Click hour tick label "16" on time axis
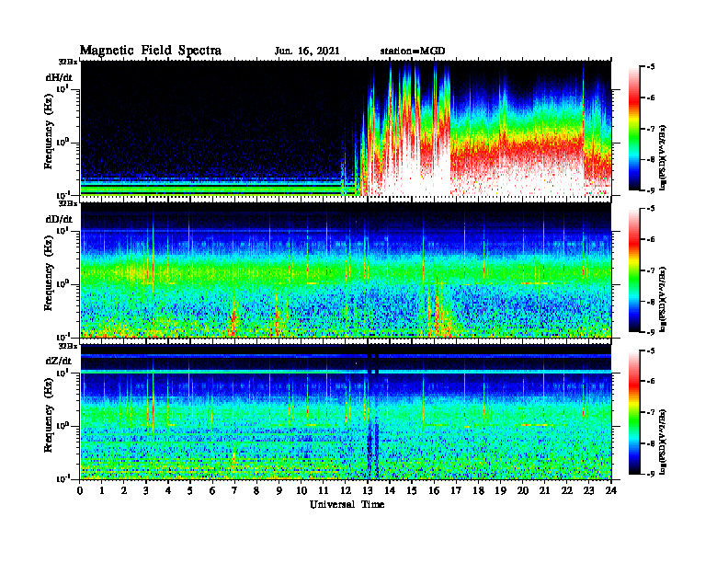The width and height of the screenshot is (728, 563). coord(434,491)
